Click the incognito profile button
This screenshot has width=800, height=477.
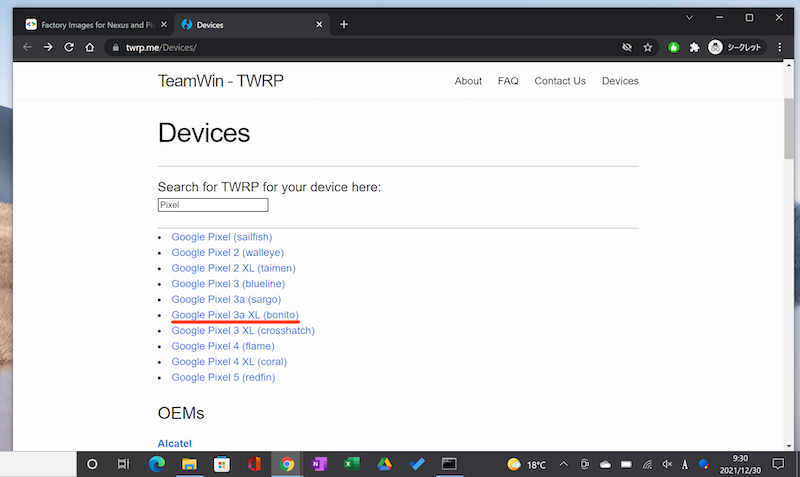(x=735, y=47)
